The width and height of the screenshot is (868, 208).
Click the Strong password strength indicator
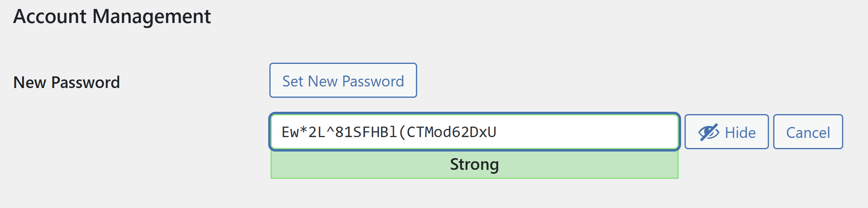(x=474, y=165)
